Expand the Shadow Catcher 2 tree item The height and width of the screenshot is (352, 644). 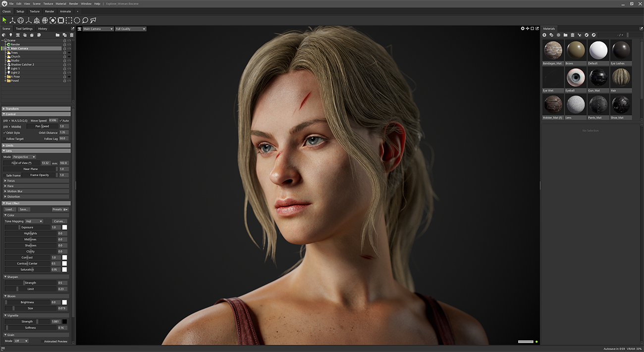[5, 64]
